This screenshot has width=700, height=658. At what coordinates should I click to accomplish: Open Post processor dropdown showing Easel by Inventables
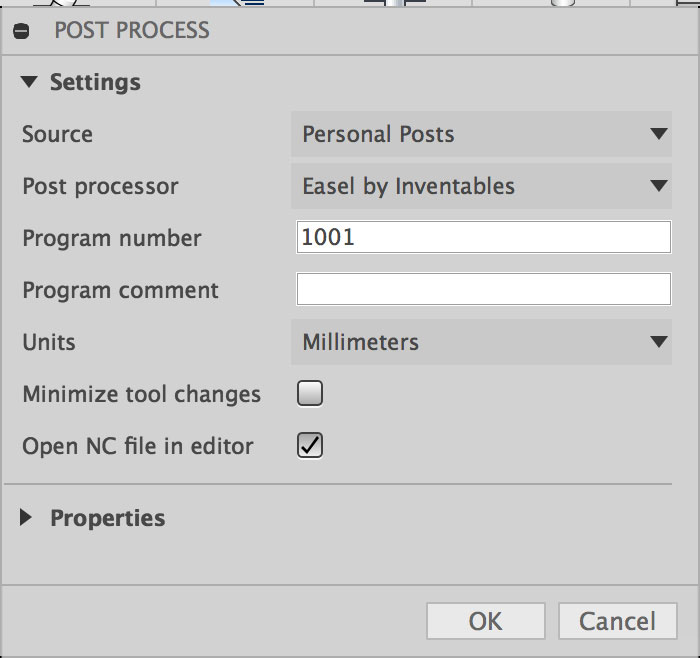[x=480, y=186]
